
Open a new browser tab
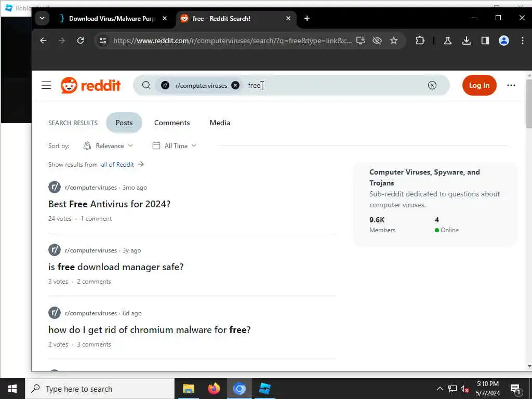click(307, 18)
